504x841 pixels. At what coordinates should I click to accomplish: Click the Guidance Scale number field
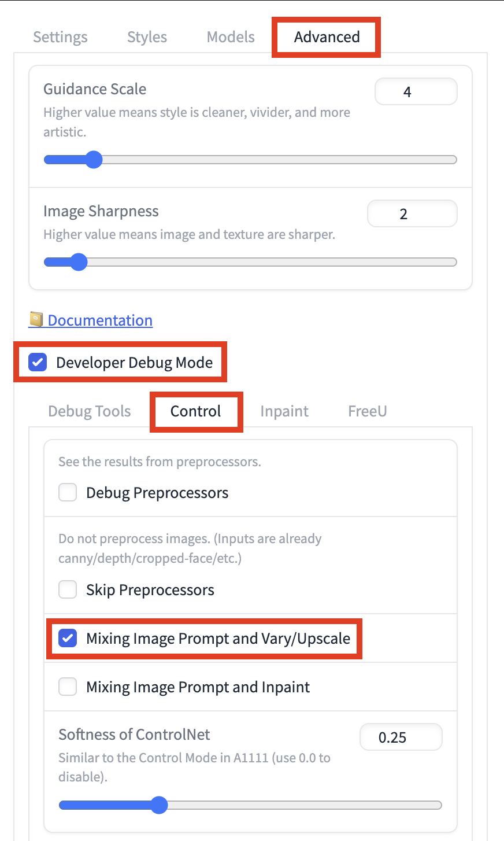pos(416,92)
